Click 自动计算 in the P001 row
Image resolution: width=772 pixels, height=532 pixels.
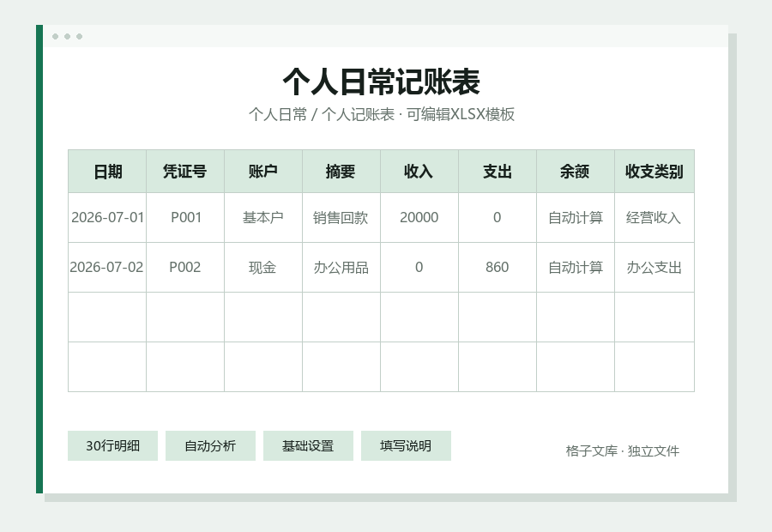coord(576,218)
